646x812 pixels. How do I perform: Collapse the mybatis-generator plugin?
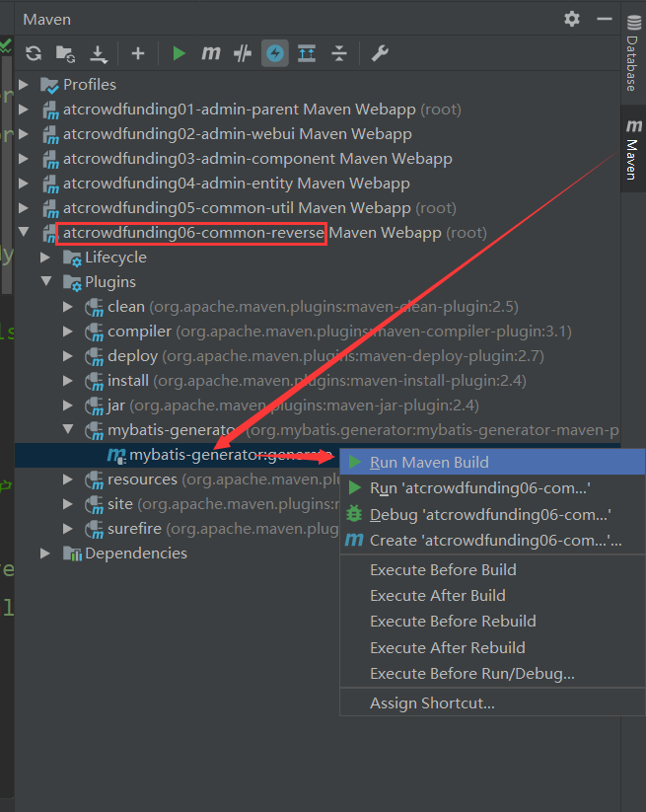tap(68, 429)
